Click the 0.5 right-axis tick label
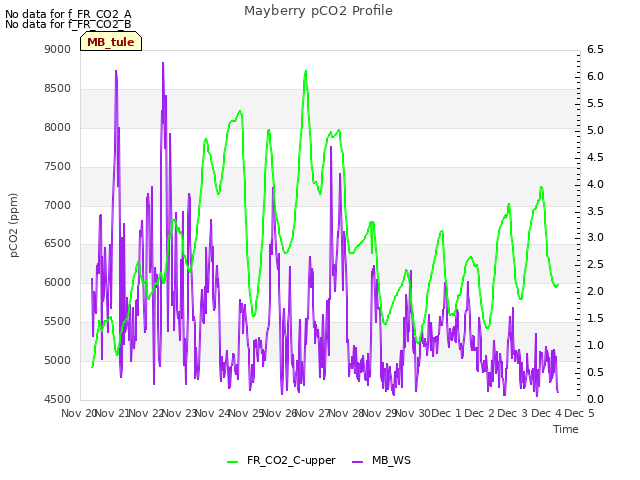640x480 pixels. pyautogui.click(x=595, y=372)
